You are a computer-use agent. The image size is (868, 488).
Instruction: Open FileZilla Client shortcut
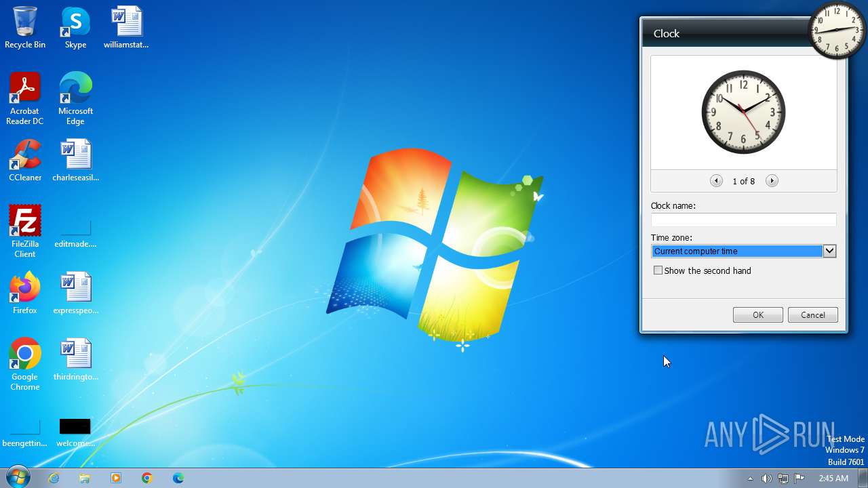click(25, 232)
